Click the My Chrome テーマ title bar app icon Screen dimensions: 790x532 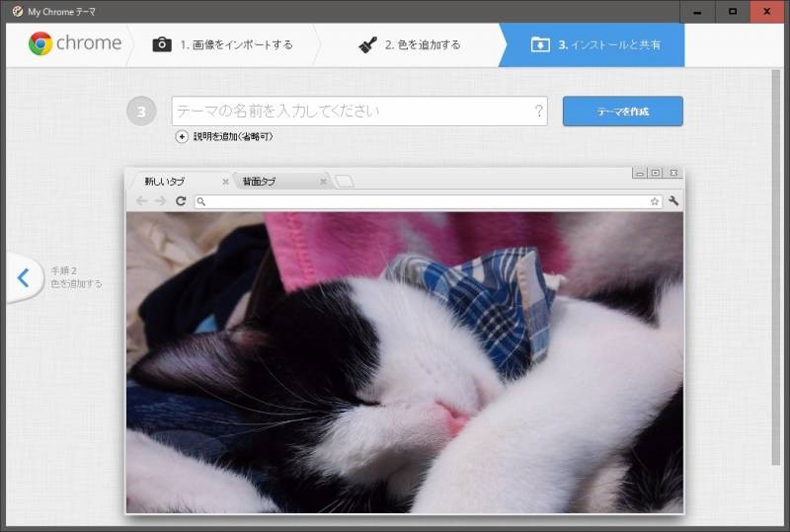tap(18, 11)
